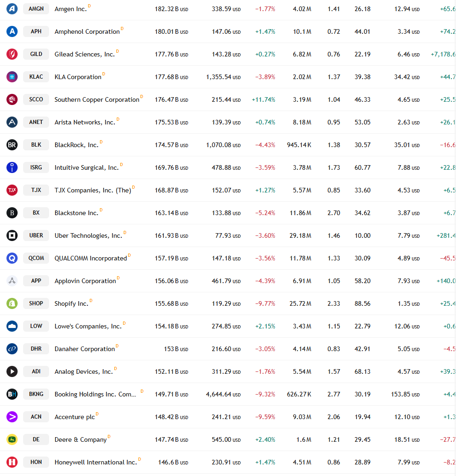The width and height of the screenshot is (456, 476).
Task: Click the Uber logo icon
Action: tap(12, 235)
